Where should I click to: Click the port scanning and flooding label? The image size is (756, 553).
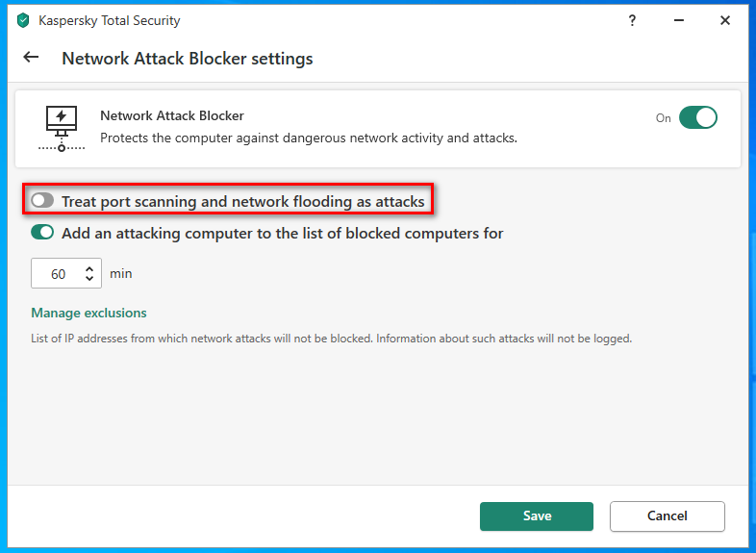[242, 201]
